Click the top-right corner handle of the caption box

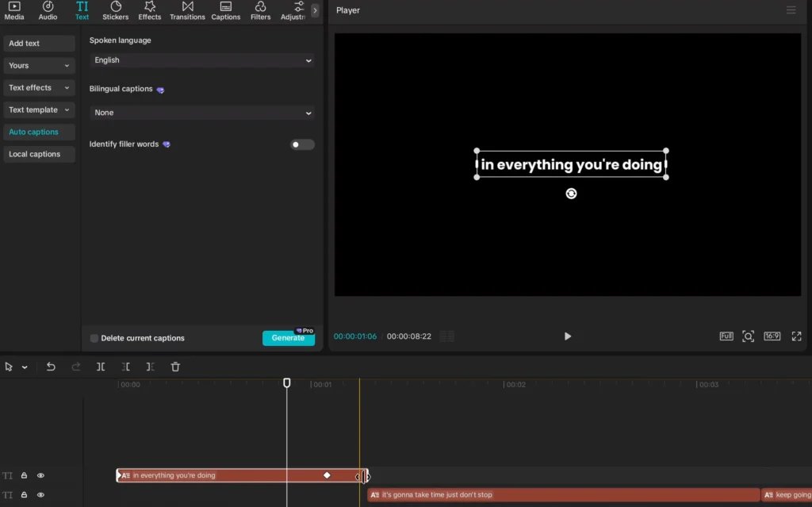666,151
